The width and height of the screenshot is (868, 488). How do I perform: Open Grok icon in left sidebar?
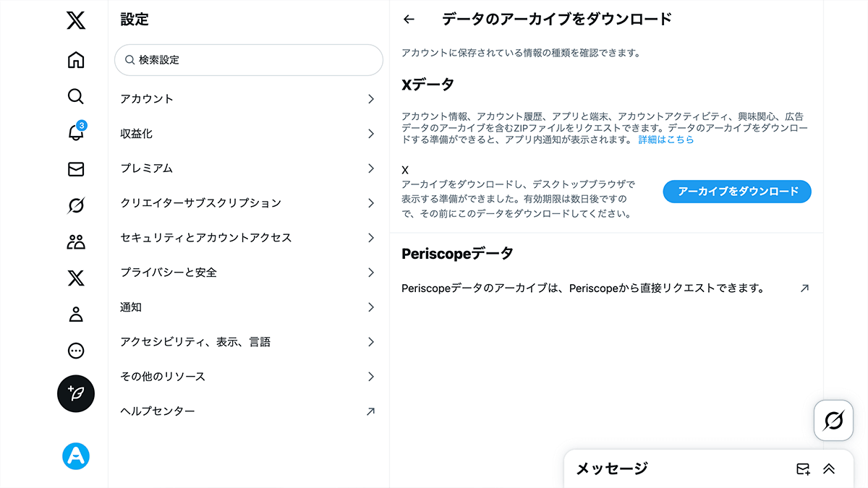(x=75, y=205)
